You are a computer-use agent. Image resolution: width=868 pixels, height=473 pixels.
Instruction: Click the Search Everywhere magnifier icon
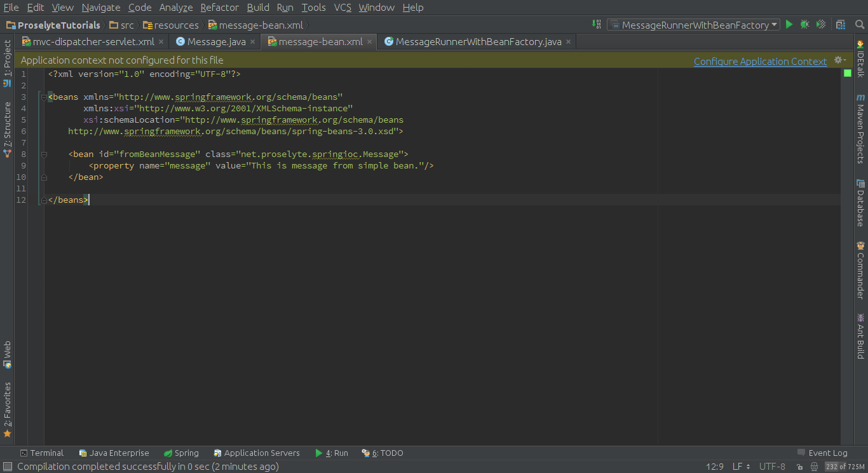[859, 25]
